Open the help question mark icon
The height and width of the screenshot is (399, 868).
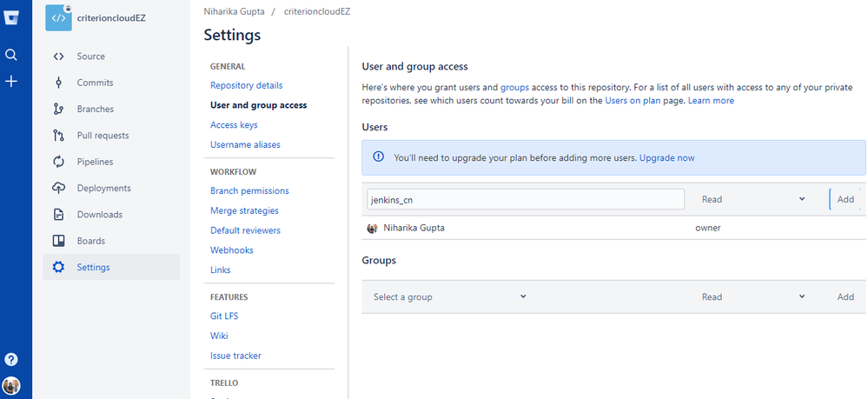pos(11,359)
